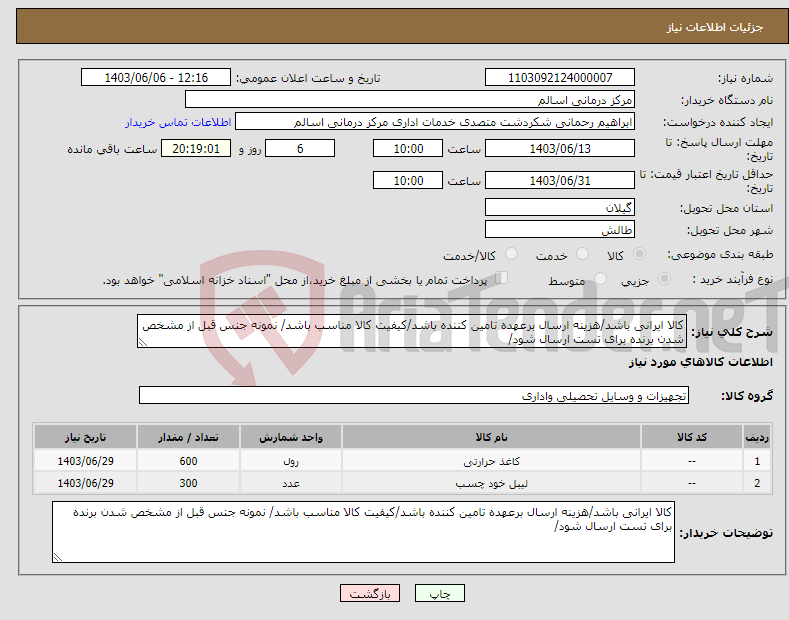Click the quantity 600 cell
Screen dimensions: 789x620
point(188,461)
